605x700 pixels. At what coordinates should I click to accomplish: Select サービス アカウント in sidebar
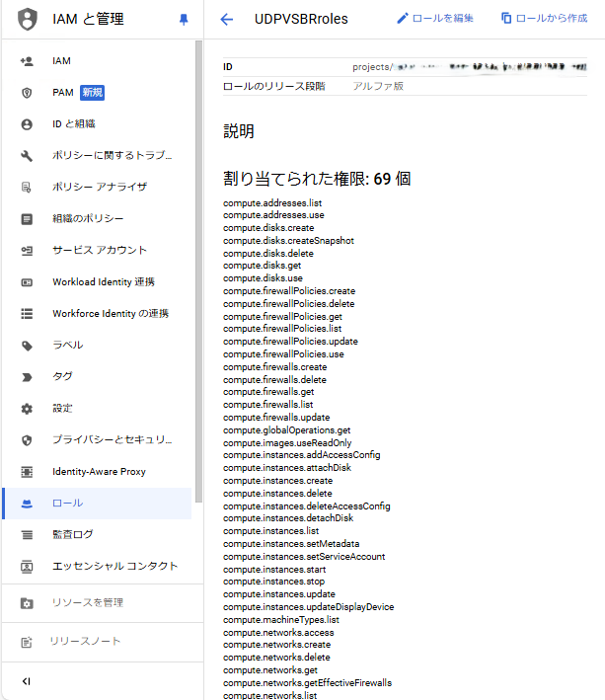tap(100, 250)
